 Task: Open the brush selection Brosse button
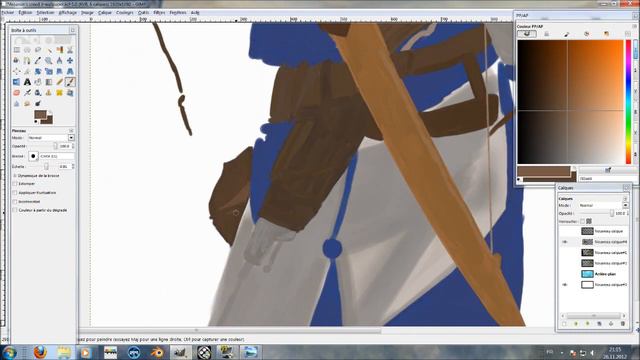(33, 156)
